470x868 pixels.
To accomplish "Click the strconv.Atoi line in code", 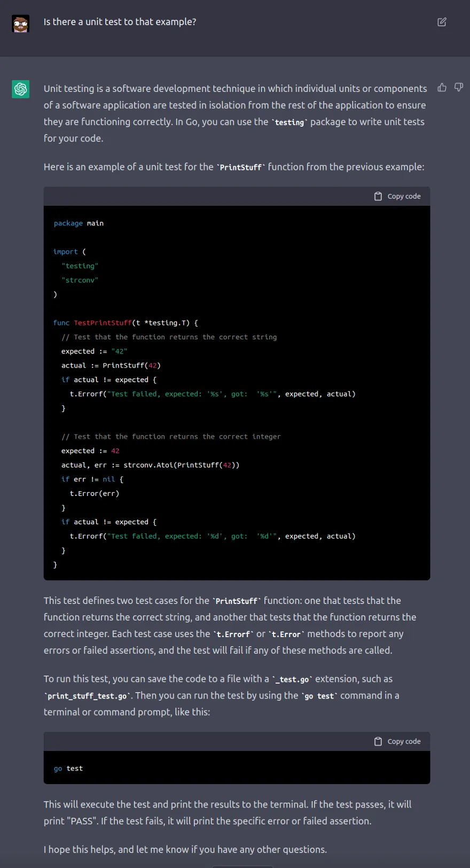I will tap(150, 465).
